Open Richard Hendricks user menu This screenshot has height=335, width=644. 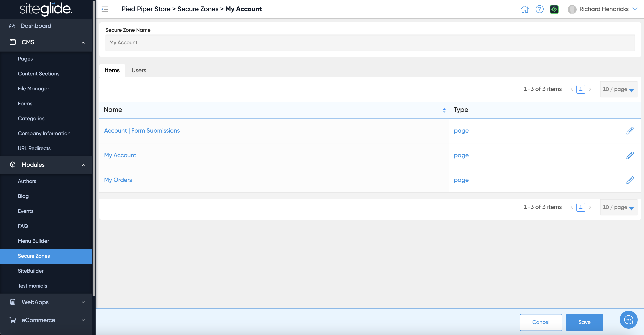[x=603, y=9]
